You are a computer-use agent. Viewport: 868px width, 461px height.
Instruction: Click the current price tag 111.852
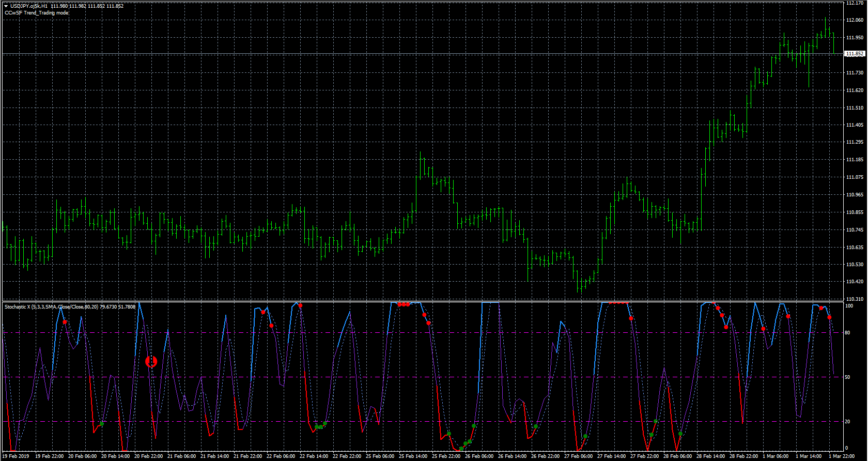pos(855,54)
